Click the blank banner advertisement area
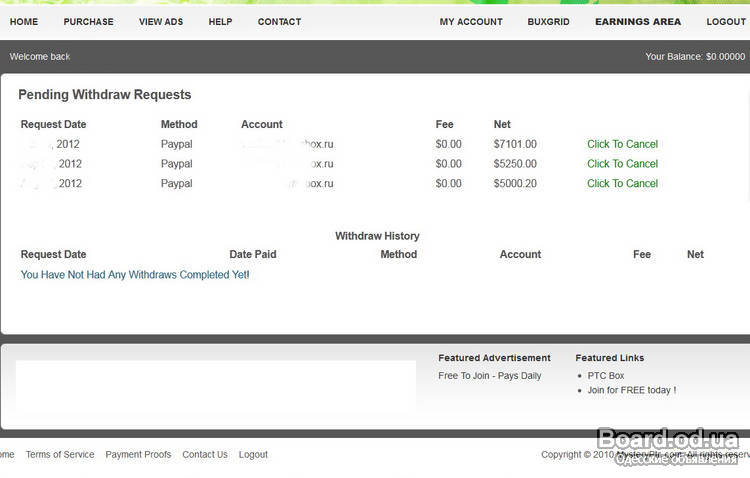Viewport: 750px width, 478px height. click(x=216, y=386)
